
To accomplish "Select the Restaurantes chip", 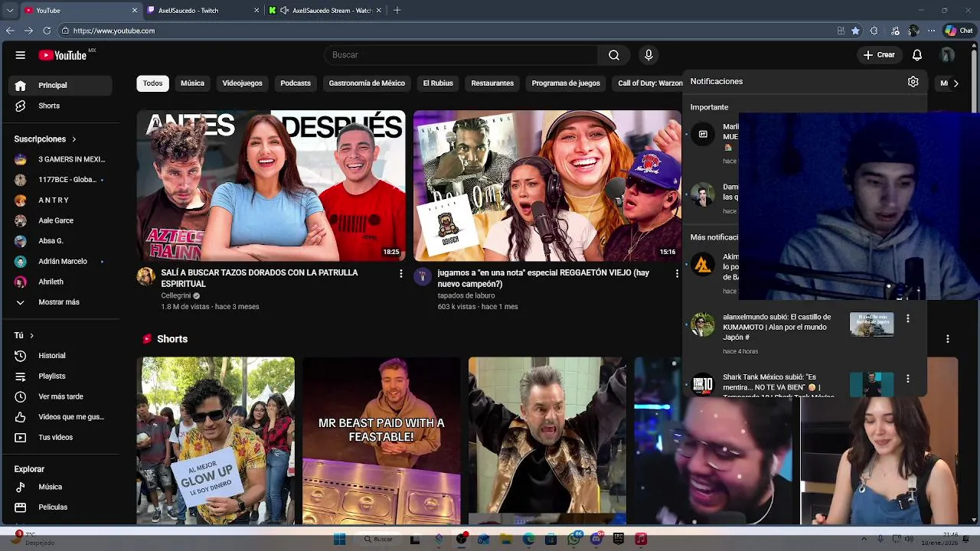I will 492,83.
